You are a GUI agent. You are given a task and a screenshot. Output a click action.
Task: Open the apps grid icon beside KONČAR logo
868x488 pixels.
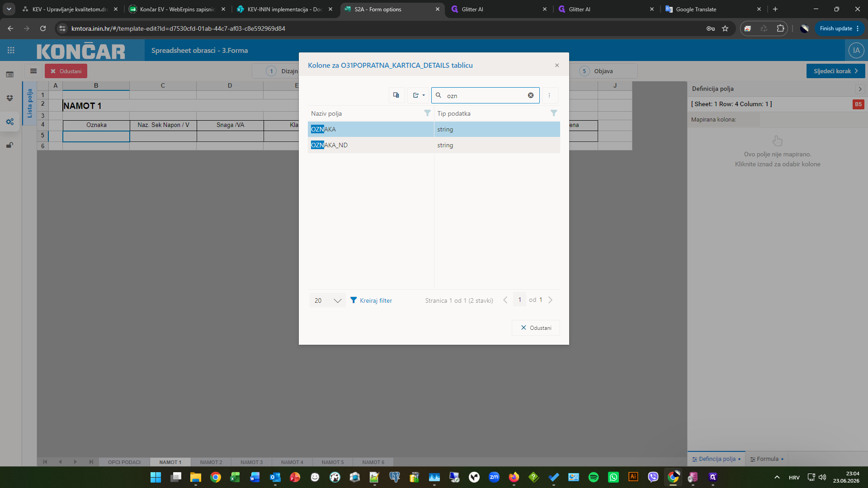pos(11,51)
